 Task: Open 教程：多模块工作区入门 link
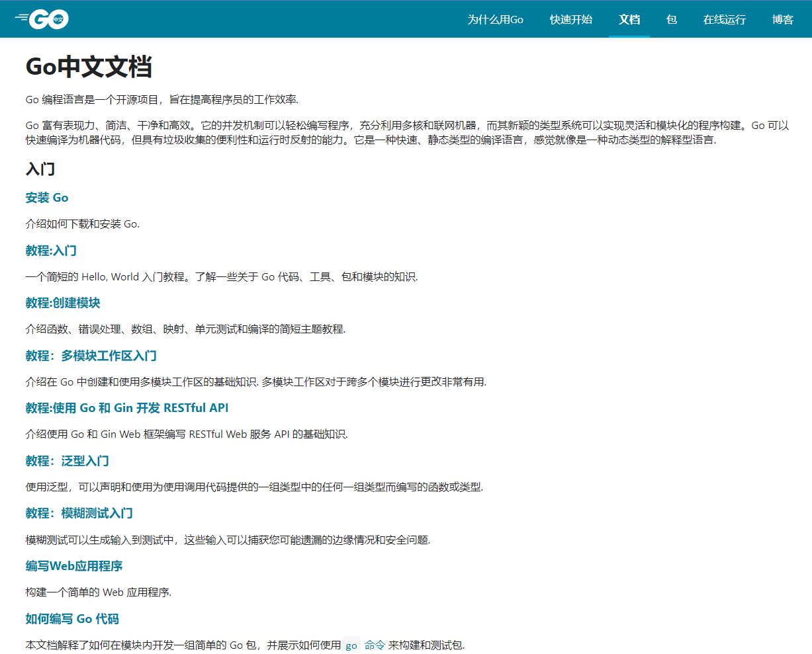(x=91, y=356)
